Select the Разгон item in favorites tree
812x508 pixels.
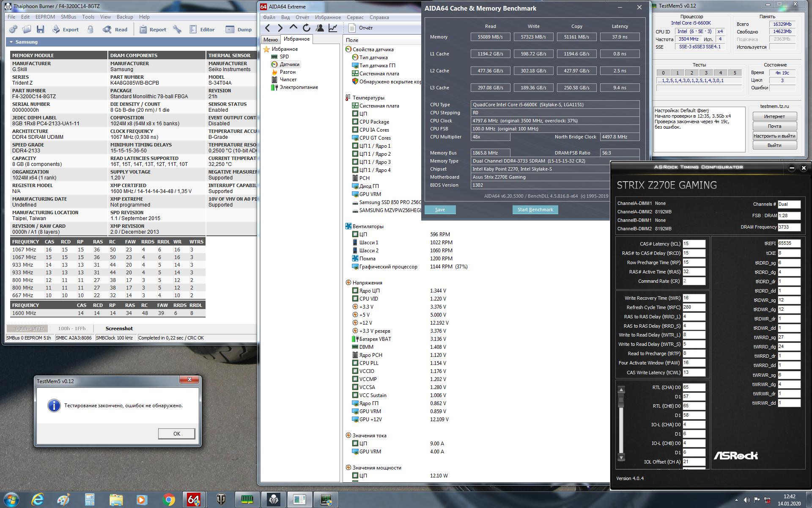[288, 72]
